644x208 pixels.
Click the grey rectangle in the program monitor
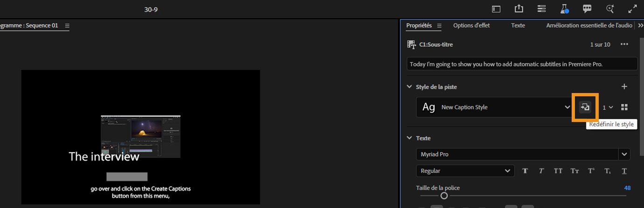[127, 177]
